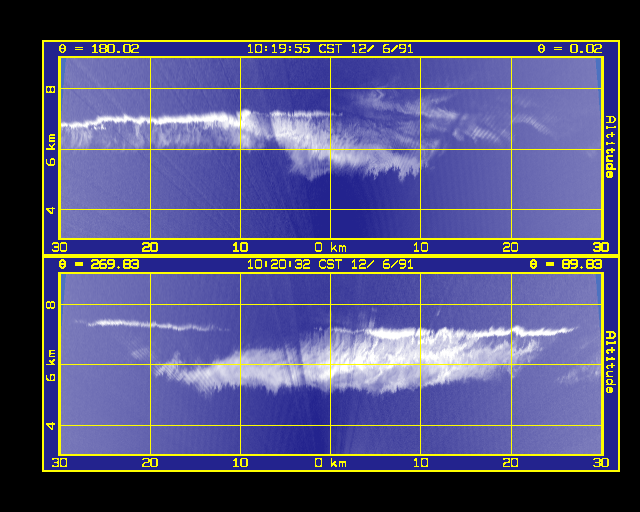Click the left-side 10 label under bottom panel
Image resolution: width=640 pixels, height=512 pixels.
click(x=240, y=463)
